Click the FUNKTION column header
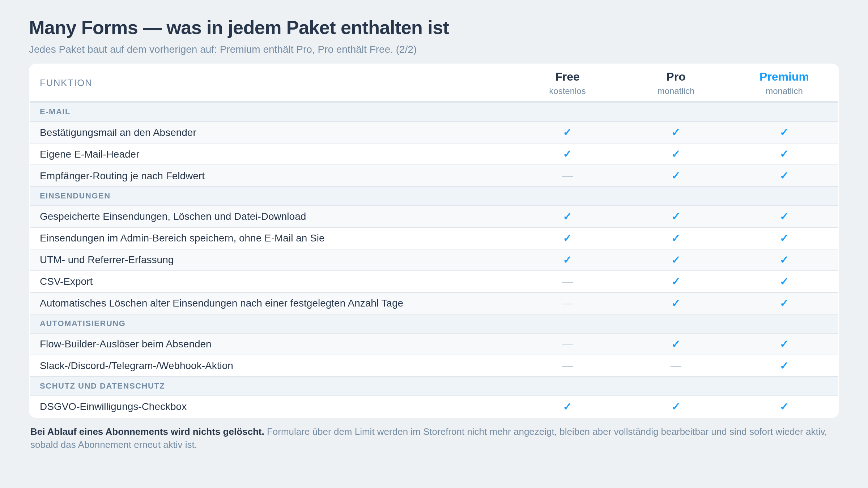 click(66, 83)
